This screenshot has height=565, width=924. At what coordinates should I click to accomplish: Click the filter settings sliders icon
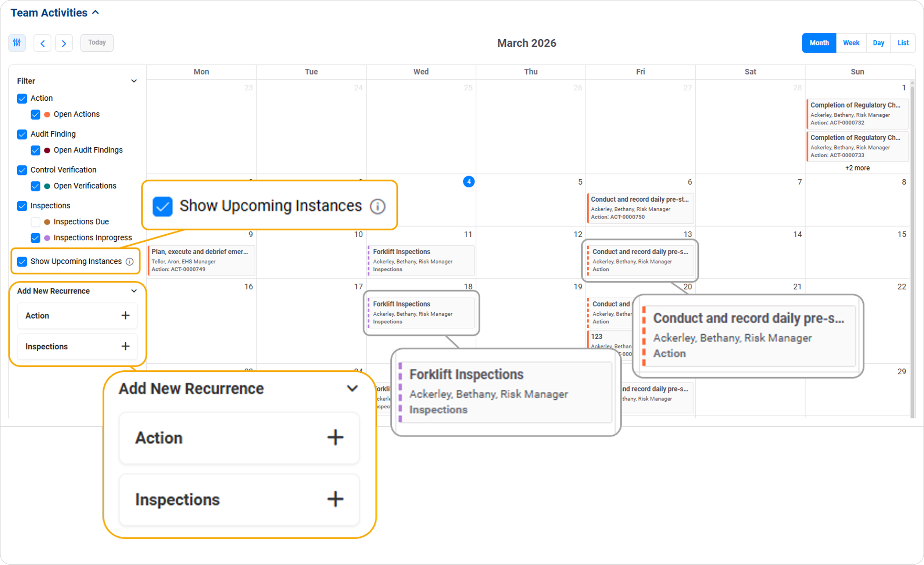tap(17, 43)
